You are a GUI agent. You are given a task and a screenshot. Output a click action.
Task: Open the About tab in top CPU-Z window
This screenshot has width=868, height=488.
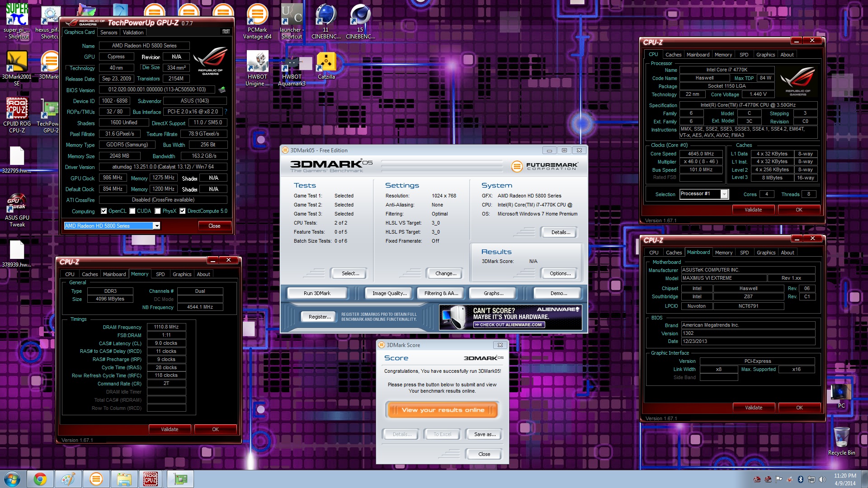click(x=787, y=55)
